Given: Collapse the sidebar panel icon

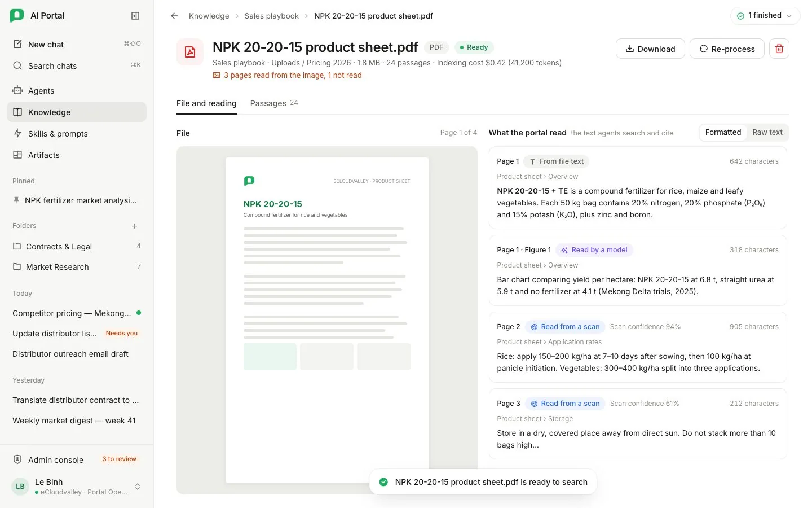Looking at the screenshot, I should (x=135, y=16).
